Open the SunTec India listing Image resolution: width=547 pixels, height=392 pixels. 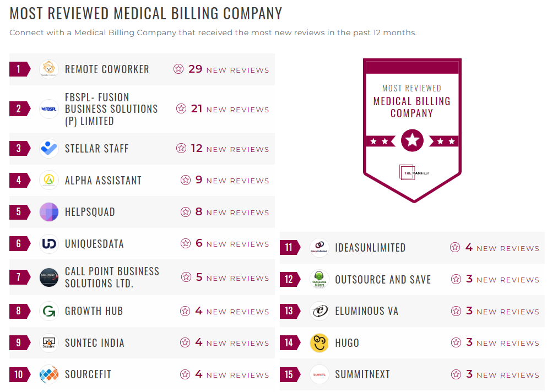pos(95,343)
